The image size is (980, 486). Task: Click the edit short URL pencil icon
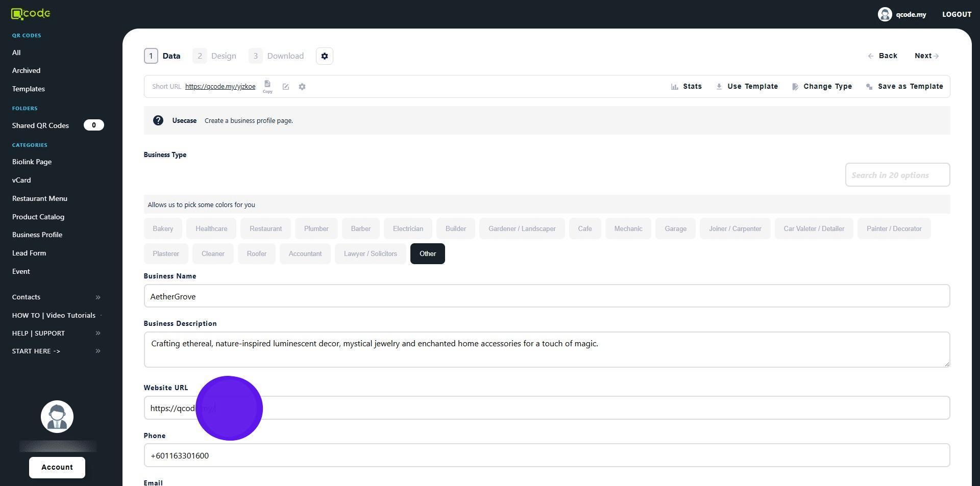286,87
